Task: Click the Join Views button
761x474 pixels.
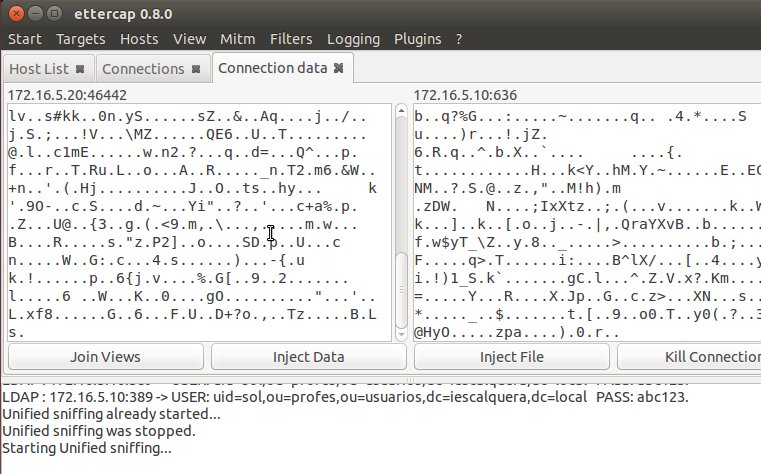Action: [x=106, y=357]
